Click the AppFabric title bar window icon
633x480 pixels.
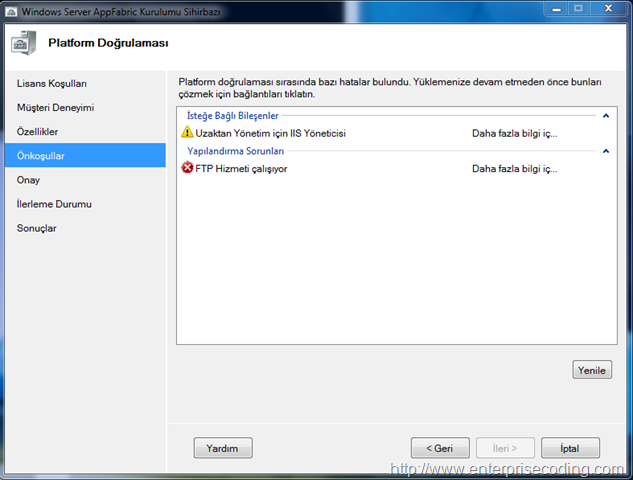click(x=11, y=12)
